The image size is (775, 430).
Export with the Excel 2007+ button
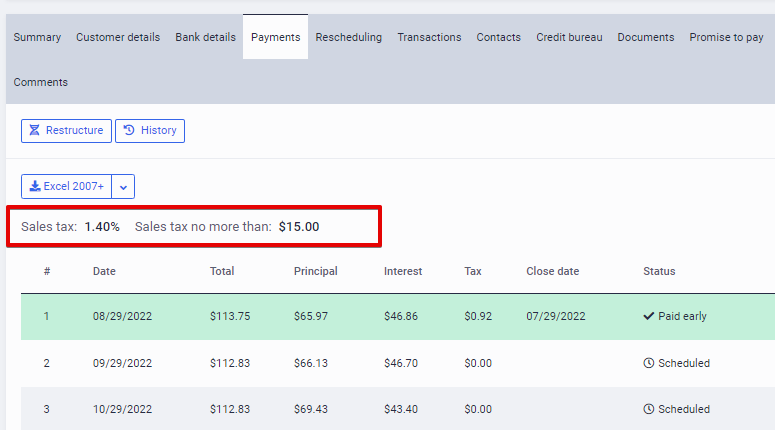(x=66, y=186)
